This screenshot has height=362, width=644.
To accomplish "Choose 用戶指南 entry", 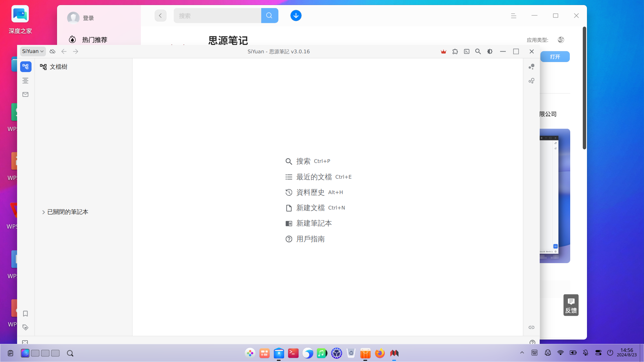I will (305, 239).
